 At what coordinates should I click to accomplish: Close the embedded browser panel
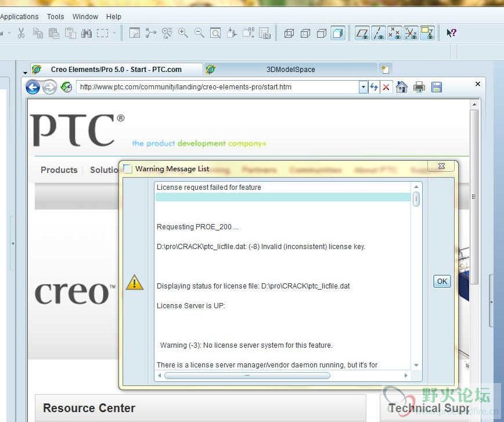coord(478,84)
